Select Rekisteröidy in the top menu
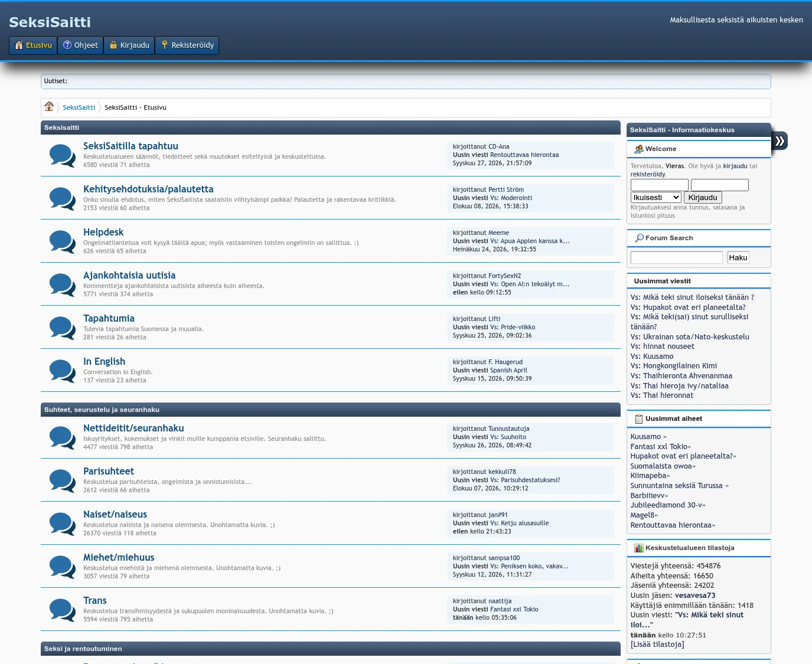 click(x=187, y=45)
